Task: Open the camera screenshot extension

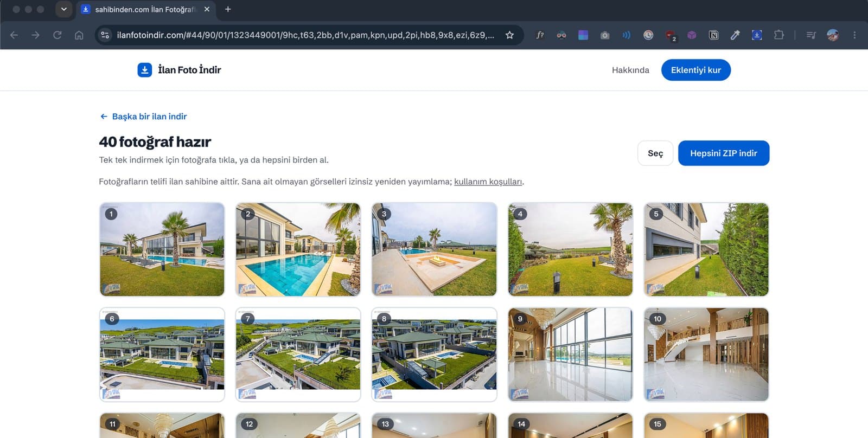Action: [605, 35]
